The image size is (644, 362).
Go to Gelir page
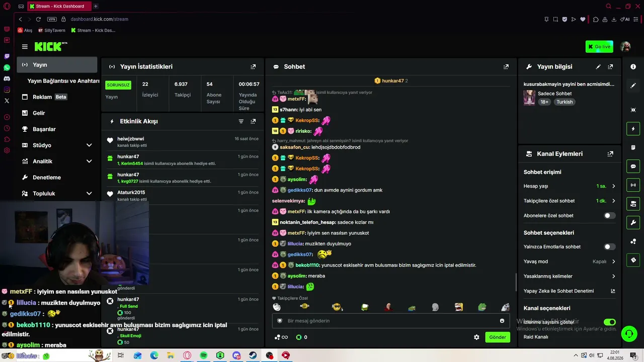coord(57,113)
